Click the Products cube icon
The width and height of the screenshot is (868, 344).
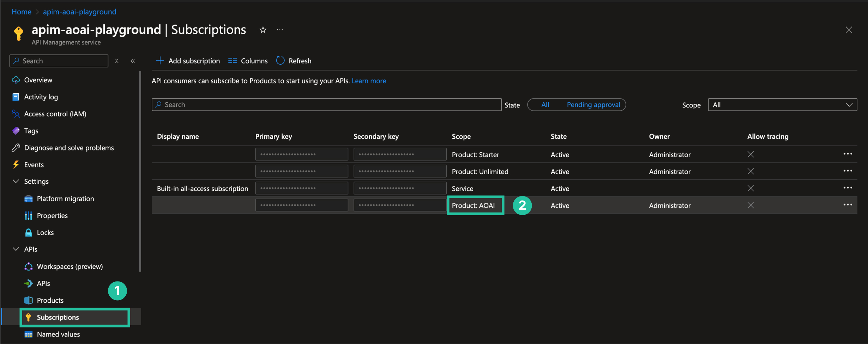click(x=29, y=300)
